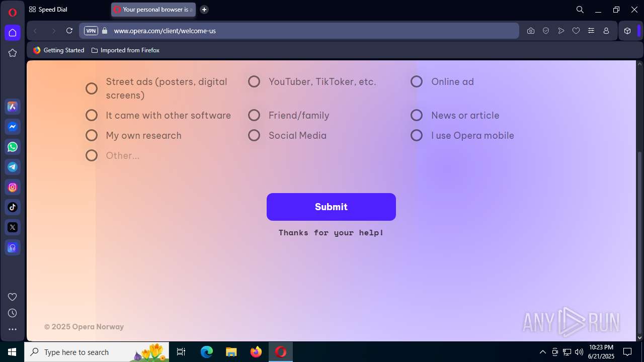Open Telegram in the sidebar
The width and height of the screenshot is (644, 362).
[13, 167]
